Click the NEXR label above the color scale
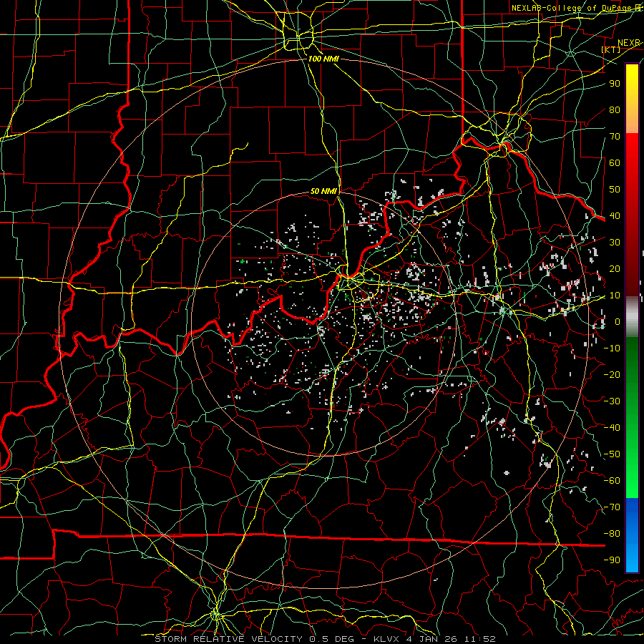The image size is (644, 644). coord(629,43)
